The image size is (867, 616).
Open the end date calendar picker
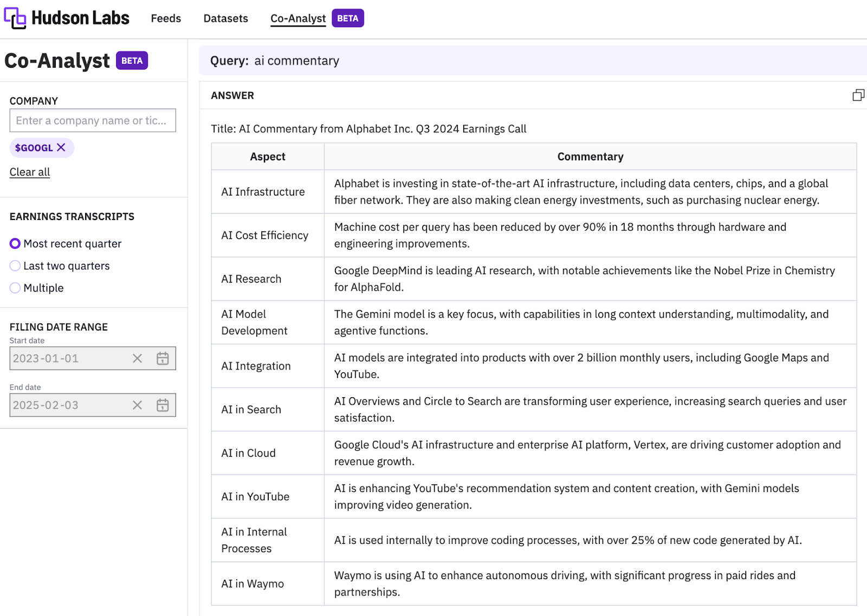tap(163, 405)
